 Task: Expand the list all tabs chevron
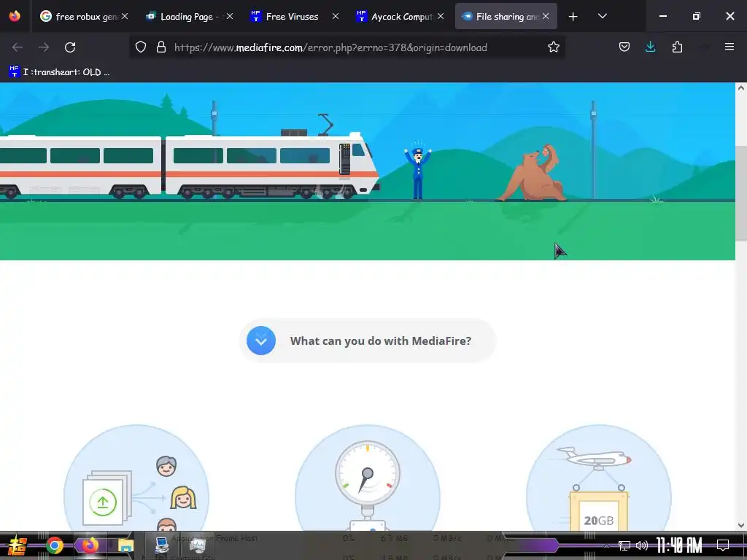pyautogui.click(x=602, y=16)
